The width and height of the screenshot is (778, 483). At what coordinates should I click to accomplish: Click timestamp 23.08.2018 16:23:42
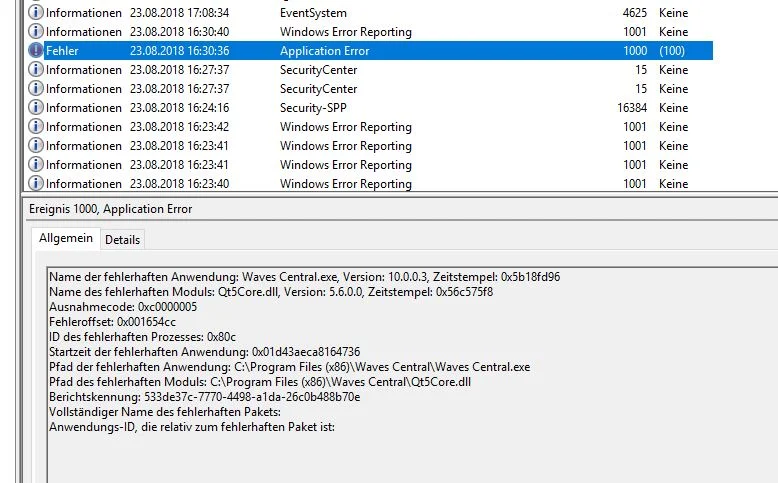pos(180,127)
